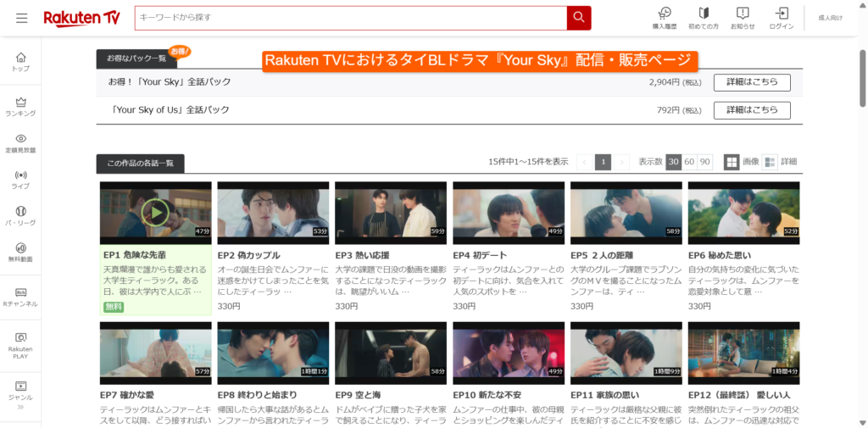Click EP7 確かな愛 title link
This screenshot has width=868, height=428.
[x=127, y=395]
